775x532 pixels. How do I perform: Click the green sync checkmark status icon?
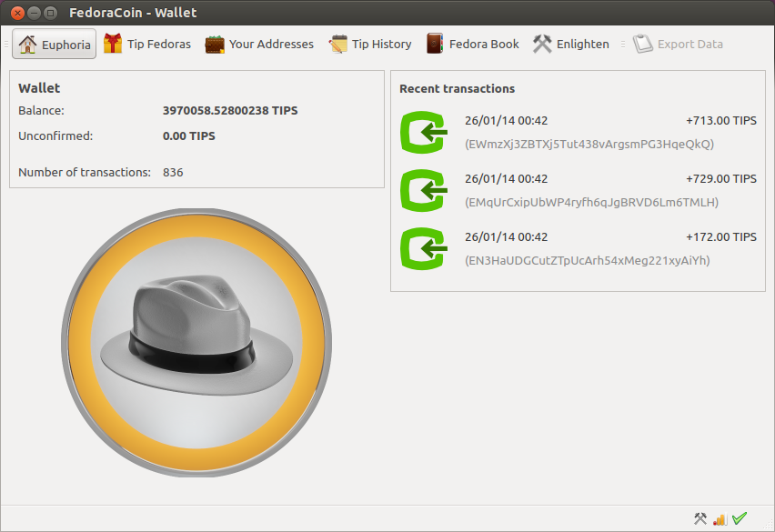(740, 518)
